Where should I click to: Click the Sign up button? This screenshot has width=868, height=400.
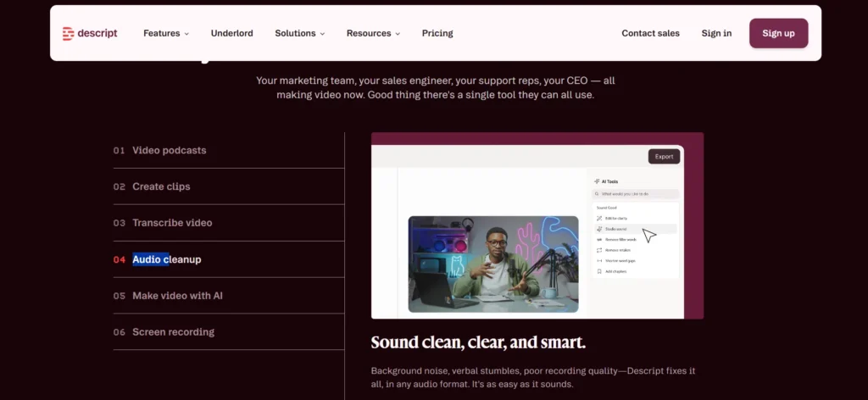click(x=778, y=33)
